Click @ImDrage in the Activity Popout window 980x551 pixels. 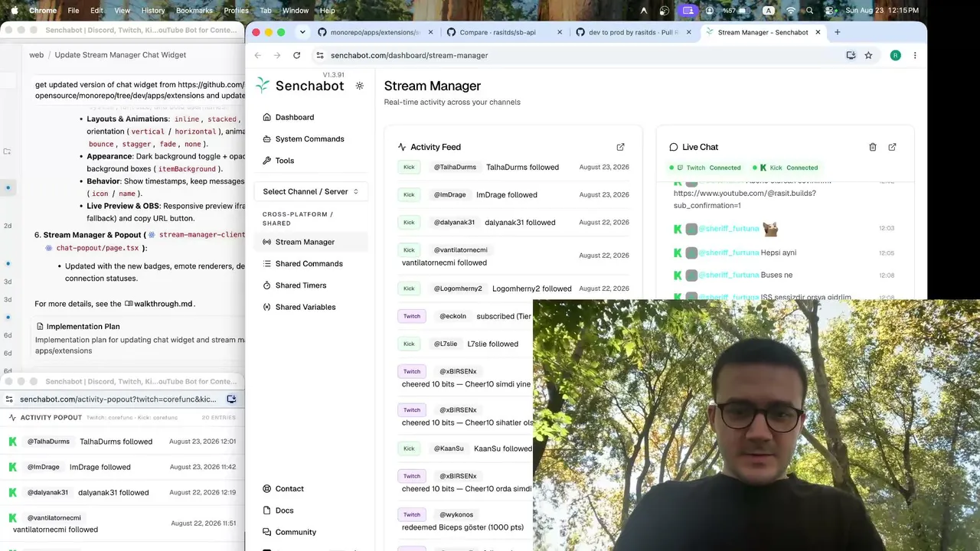click(44, 467)
